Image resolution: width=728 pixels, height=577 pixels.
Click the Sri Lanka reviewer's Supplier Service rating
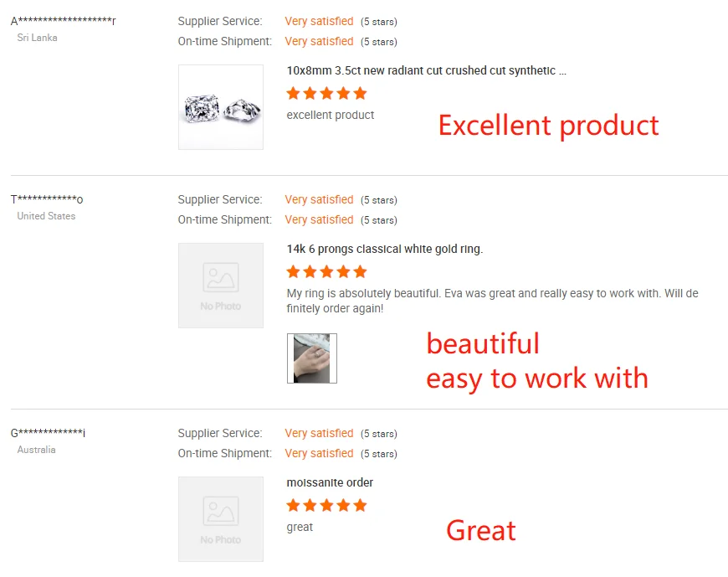pyautogui.click(x=319, y=21)
